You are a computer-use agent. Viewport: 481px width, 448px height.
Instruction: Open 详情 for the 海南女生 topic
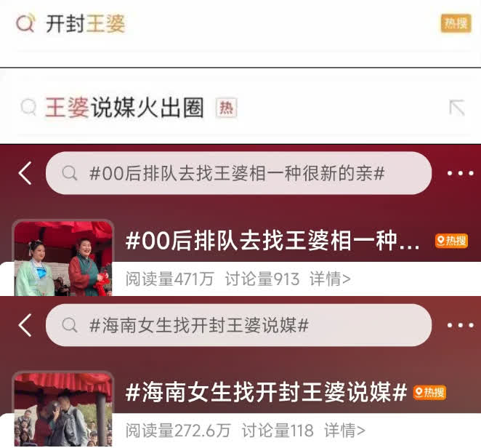pyautogui.click(x=345, y=431)
